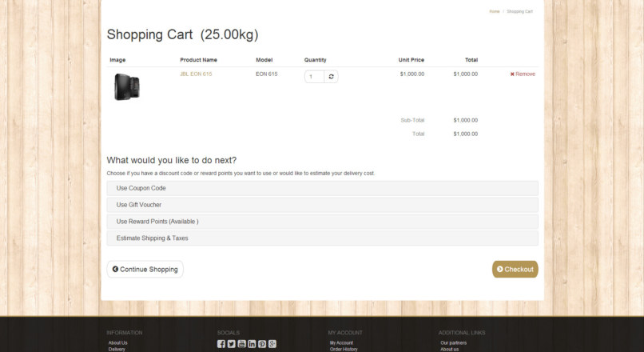Viewport: 644px width, 352px height.
Task: Click the quantity input field
Action: 314,77
